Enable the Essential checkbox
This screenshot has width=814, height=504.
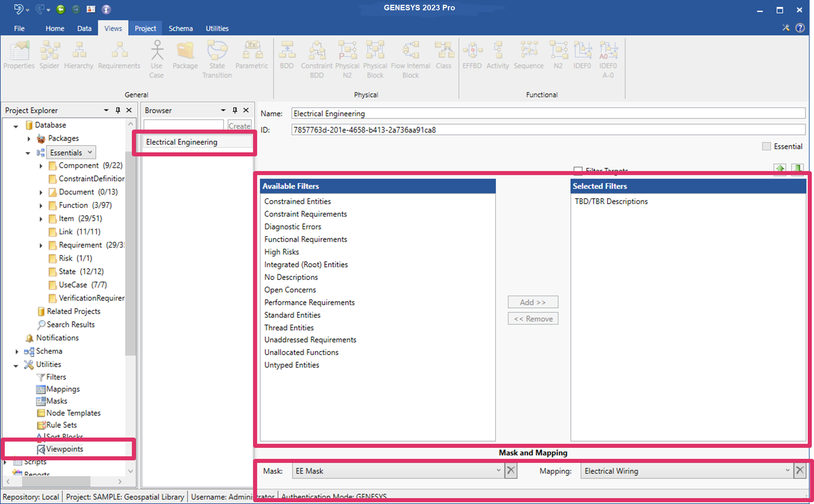pos(766,146)
